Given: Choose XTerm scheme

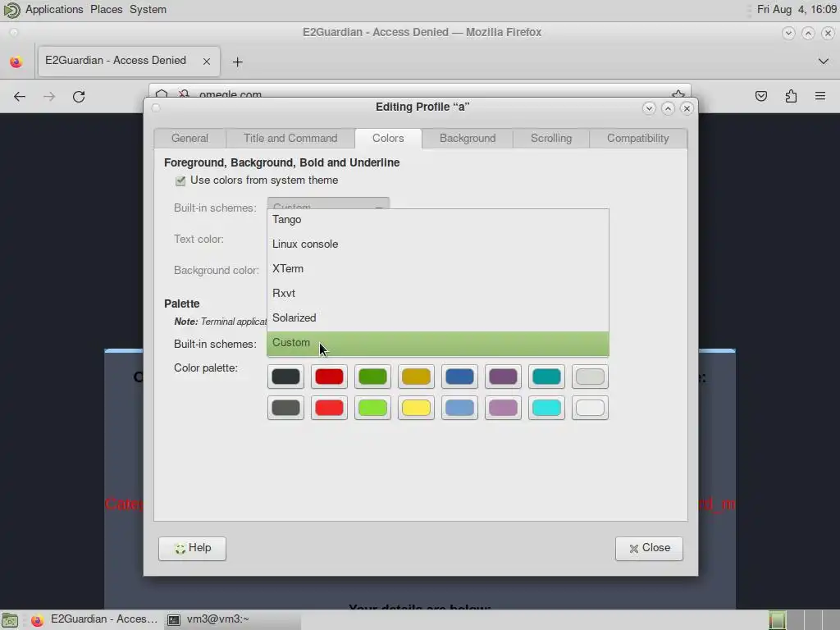Looking at the screenshot, I should (x=438, y=269).
